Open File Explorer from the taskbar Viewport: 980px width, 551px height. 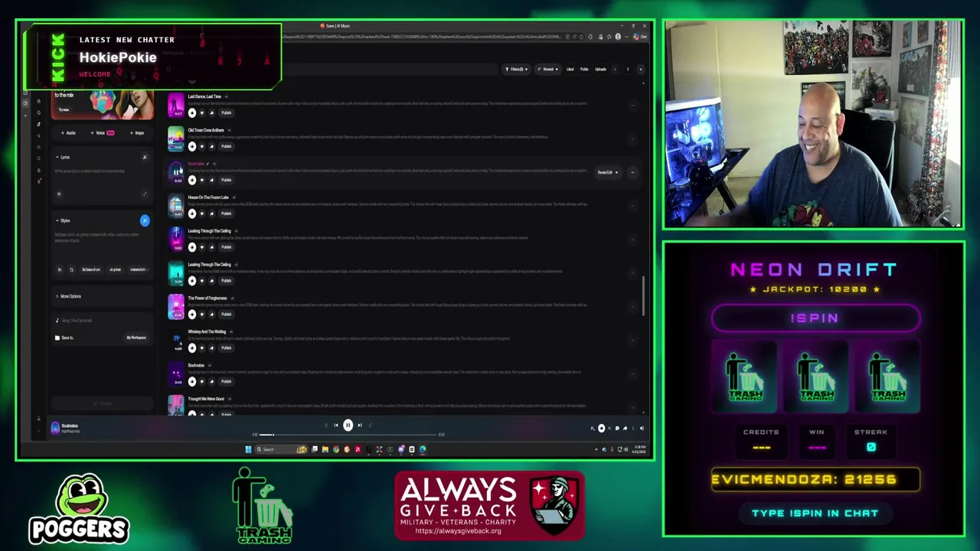pos(325,449)
